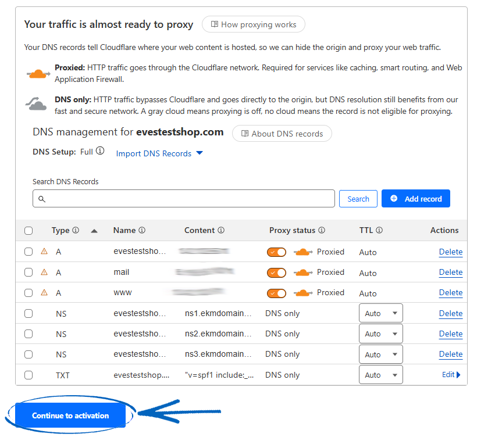The width and height of the screenshot is (495, 448).
Task: Delete the ns1.ekmdomain NS record
Action: pyautogui.click(x=450, y=313)
